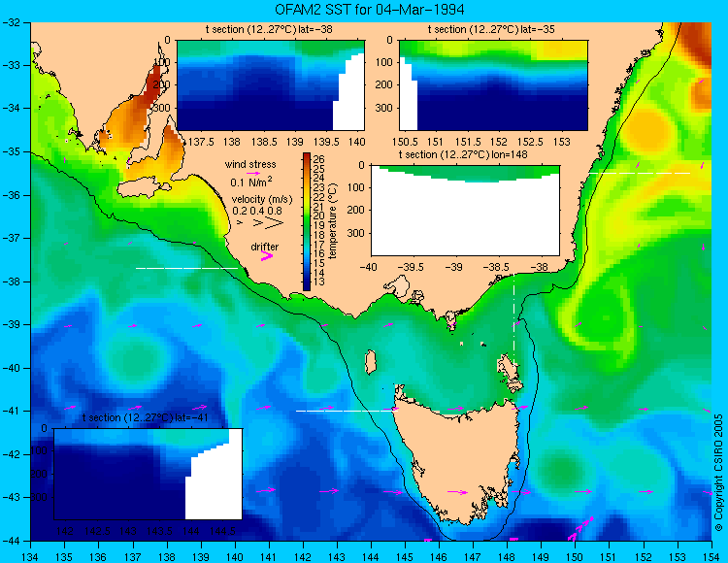728x563 pixels.
Task: Click x-axis label '138.5' in lat=-38 inset
Action: (x=264, y=142)
